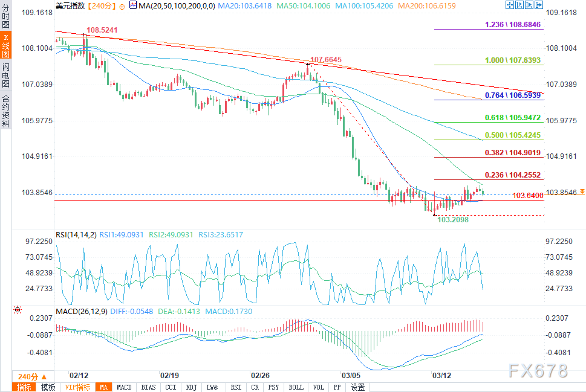This screenshot has width=586, height=392.
Task: Show the VOL indicator
Action: tap(319, 387)
